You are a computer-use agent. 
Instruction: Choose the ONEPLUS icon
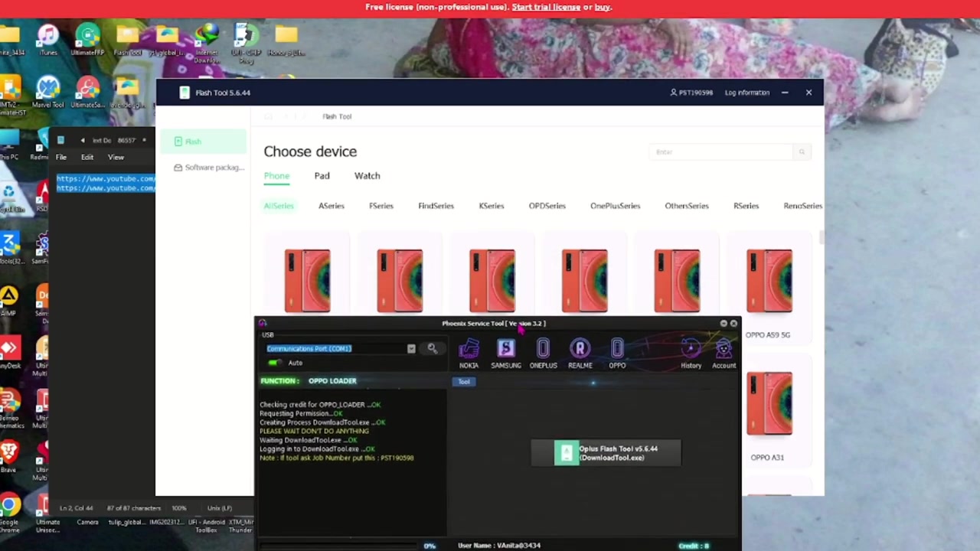point(543,354)
